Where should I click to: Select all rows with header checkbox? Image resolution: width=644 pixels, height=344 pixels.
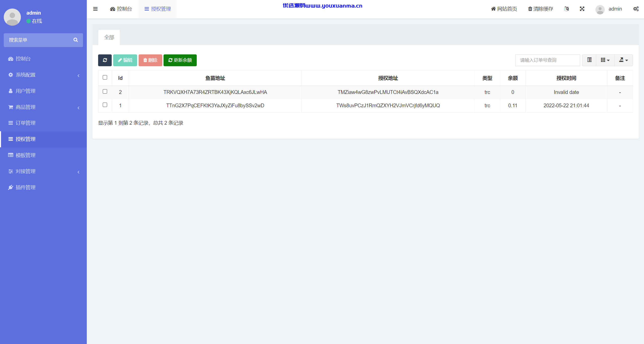(x=105, y=77)
